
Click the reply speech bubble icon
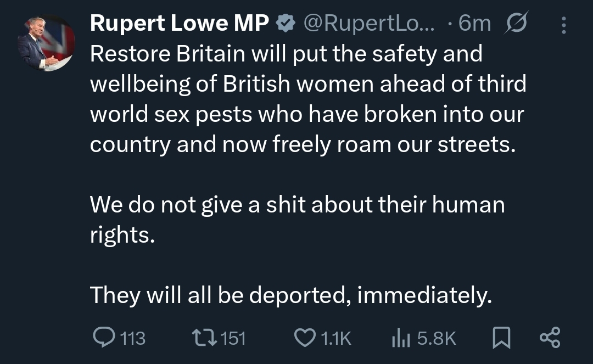(102, 338)
